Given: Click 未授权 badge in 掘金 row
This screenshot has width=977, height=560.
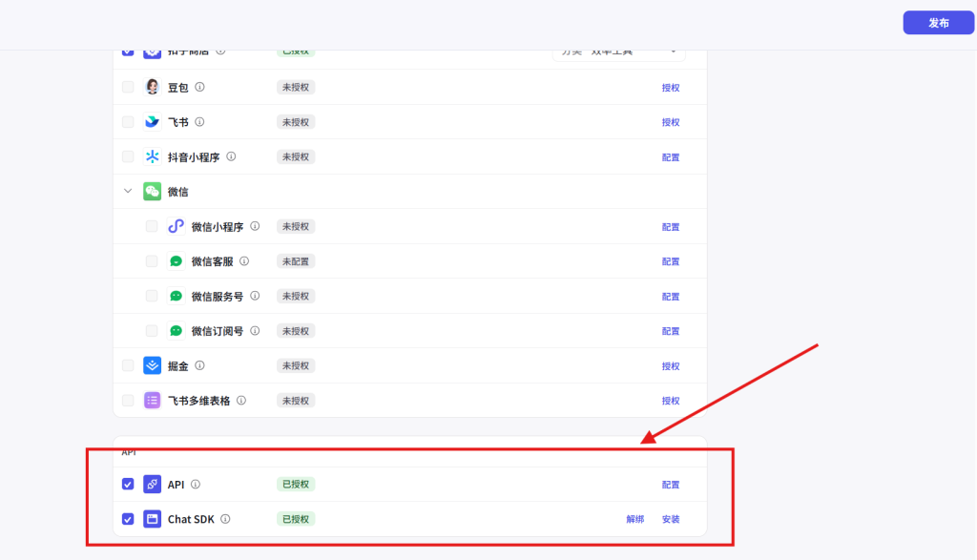Looking at the screenshot, I should (296, 365).
